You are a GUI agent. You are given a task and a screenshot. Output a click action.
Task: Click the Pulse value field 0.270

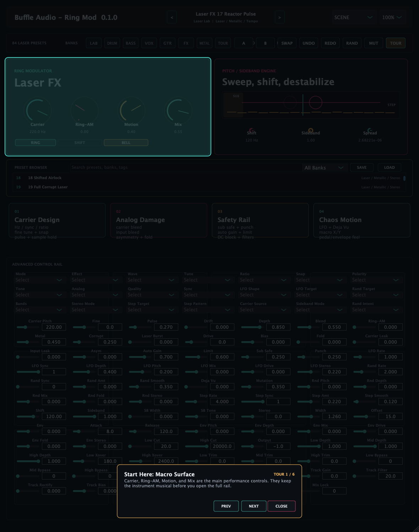(166, 327)
